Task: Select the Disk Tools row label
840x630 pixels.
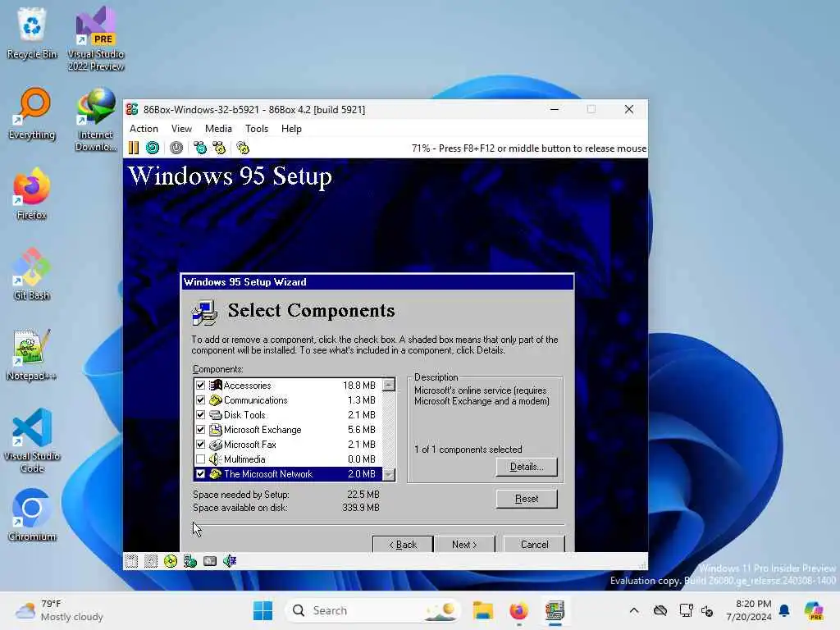Action: [244, 414]
